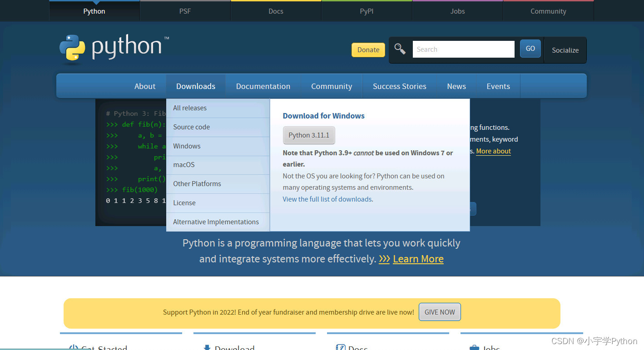Open the Success Stories navigation item
This screenshot has height=350, width=644.
[400, 86]
